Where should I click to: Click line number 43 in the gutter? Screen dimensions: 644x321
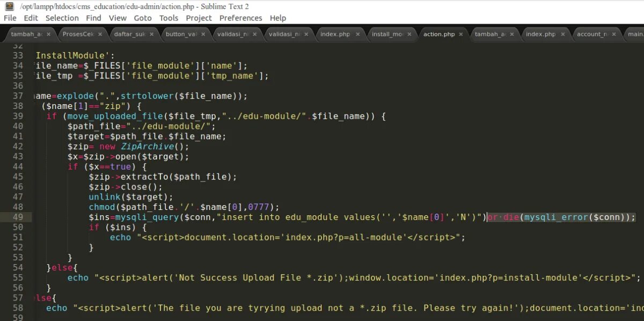click(x=18, y=157)
